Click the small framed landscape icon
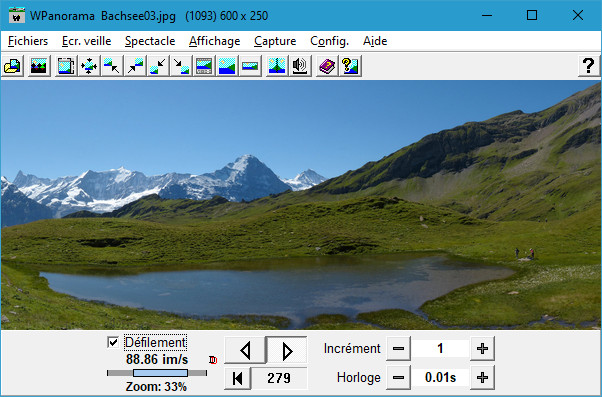 tap(250, 66)
